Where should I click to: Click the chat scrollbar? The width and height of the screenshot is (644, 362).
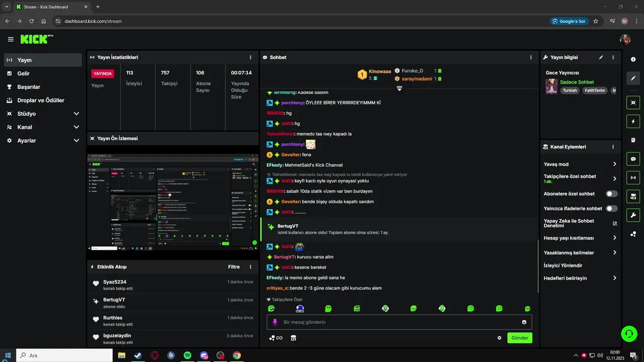(x=538, y=267)
